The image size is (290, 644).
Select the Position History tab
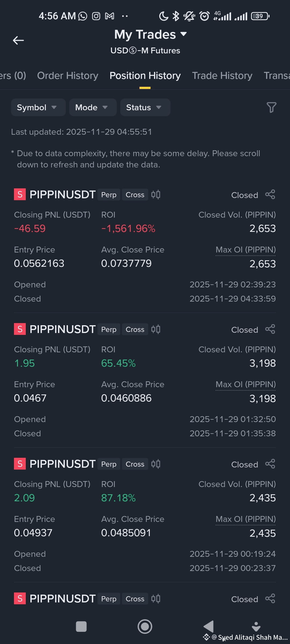(145, 76)
